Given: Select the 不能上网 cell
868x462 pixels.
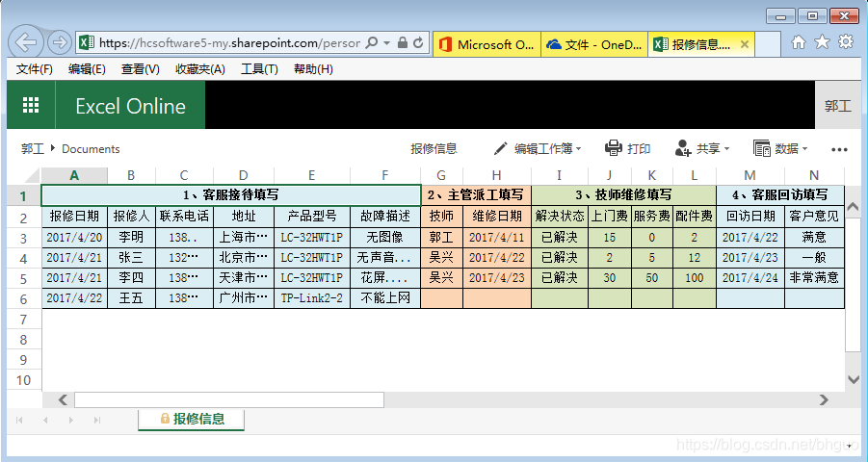Looking at the screenshot, I should click(x=385, y=298).
